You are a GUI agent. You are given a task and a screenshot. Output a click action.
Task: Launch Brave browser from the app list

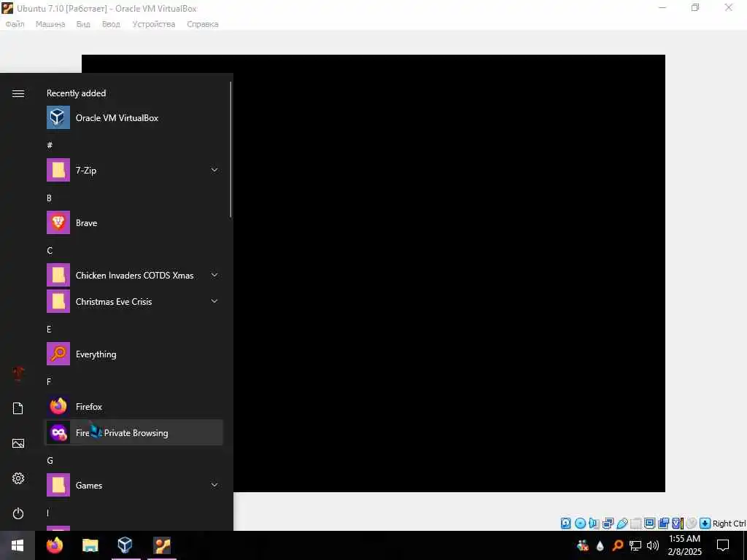pyautogui.click(x=134, y=223)
